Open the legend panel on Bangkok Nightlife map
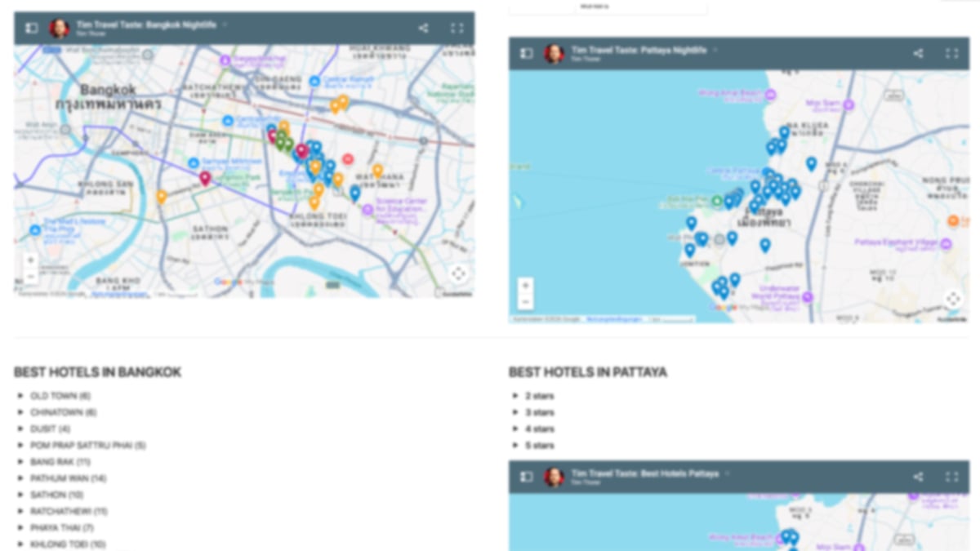 point(31,28)
